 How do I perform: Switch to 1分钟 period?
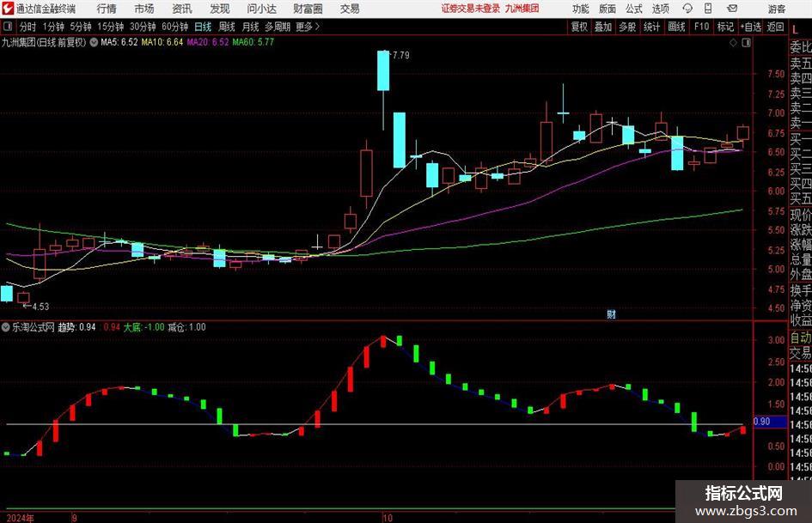[53, 27]
